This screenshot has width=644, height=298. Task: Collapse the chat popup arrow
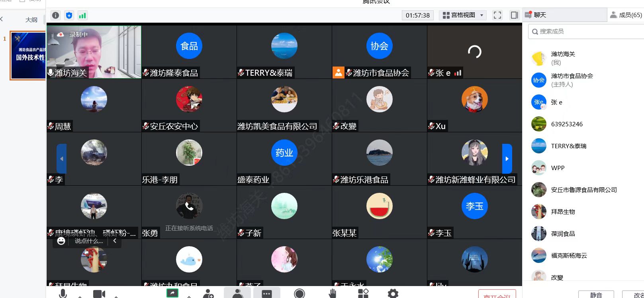pos(115,241)
